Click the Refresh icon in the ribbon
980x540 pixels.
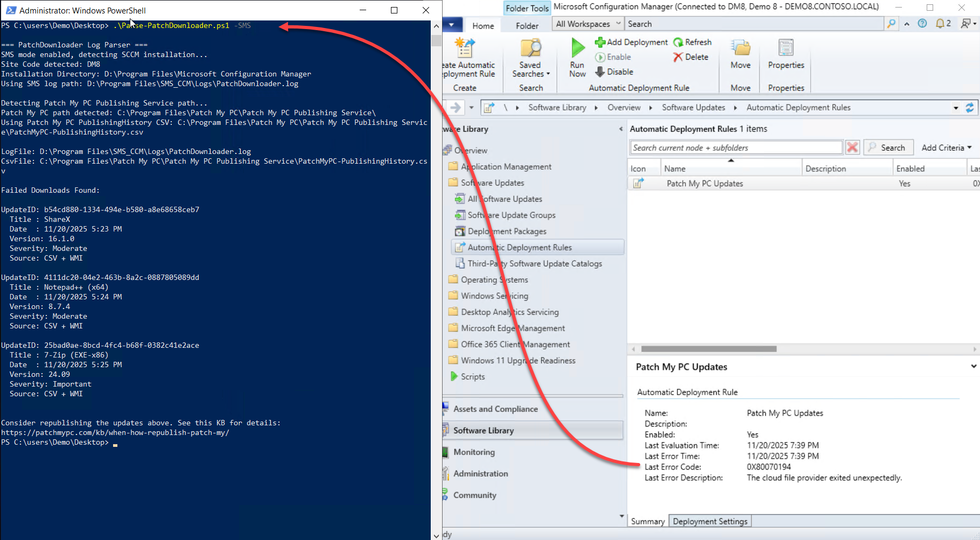point(678,42)
